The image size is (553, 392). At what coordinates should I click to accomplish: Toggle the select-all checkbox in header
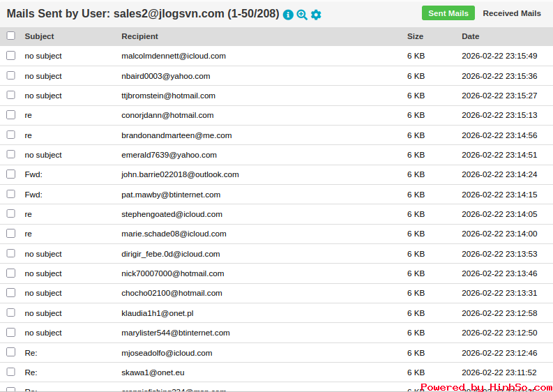(10, 36)
